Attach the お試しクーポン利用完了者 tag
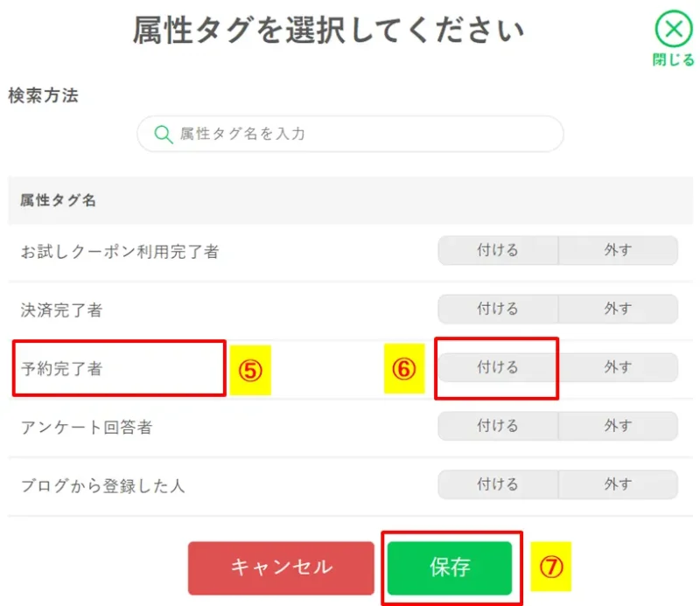This screenshot has width=700, height=606. [x=496, y=250]
